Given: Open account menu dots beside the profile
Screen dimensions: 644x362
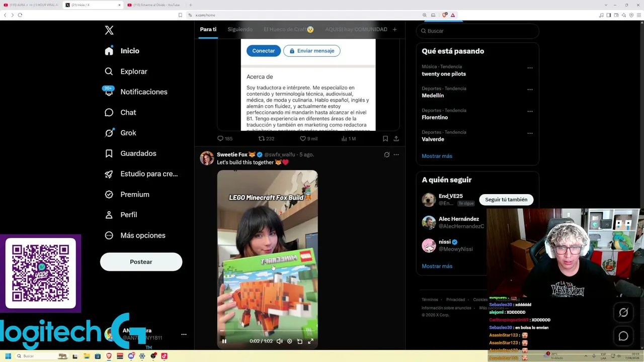Looking at the screenshot, I should 184,334.
